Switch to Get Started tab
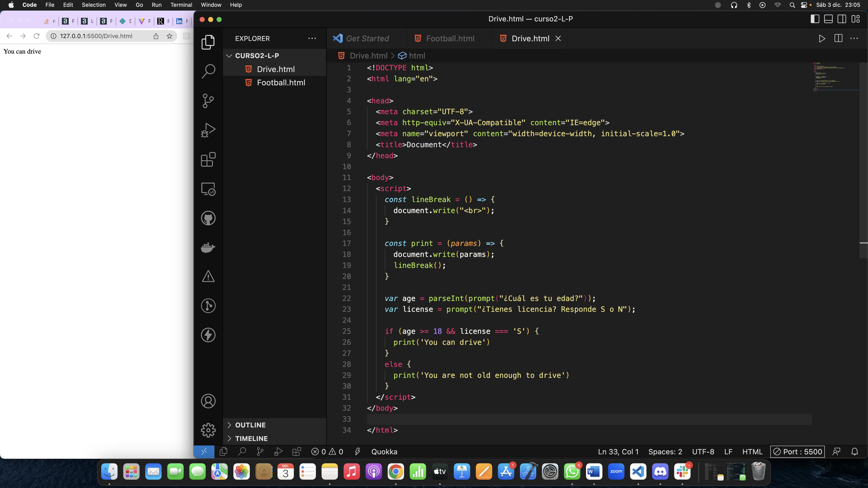Screen dimensions: 868x488 coord(367,38)
